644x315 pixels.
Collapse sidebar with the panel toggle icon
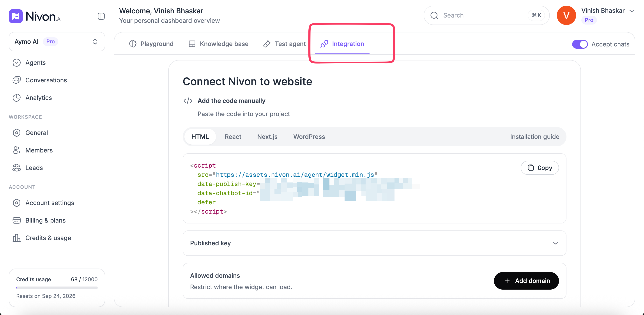pos(101,16)
